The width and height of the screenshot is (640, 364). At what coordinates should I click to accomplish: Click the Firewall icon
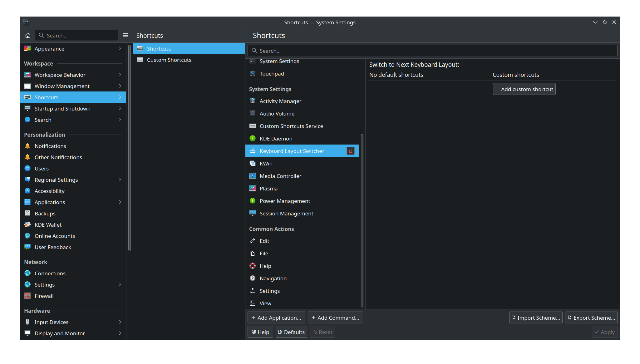click(x=27, y=296)
